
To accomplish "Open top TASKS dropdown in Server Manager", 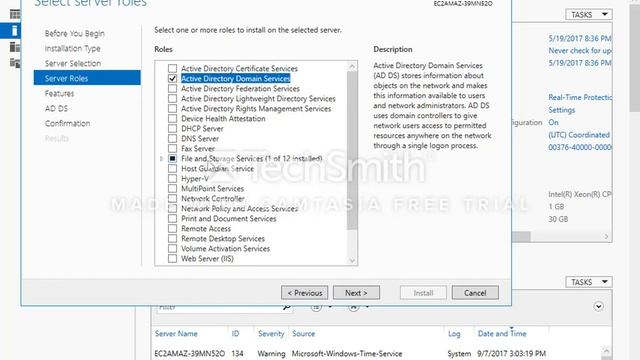I will coord(589,15).
